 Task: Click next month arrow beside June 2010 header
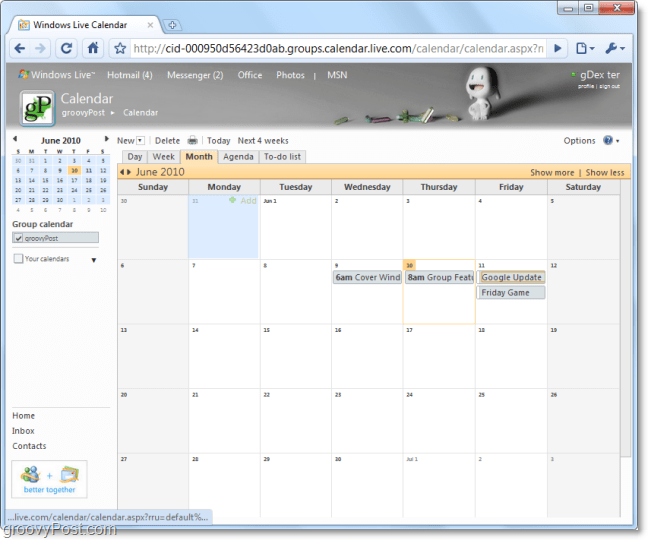[129, 172]
